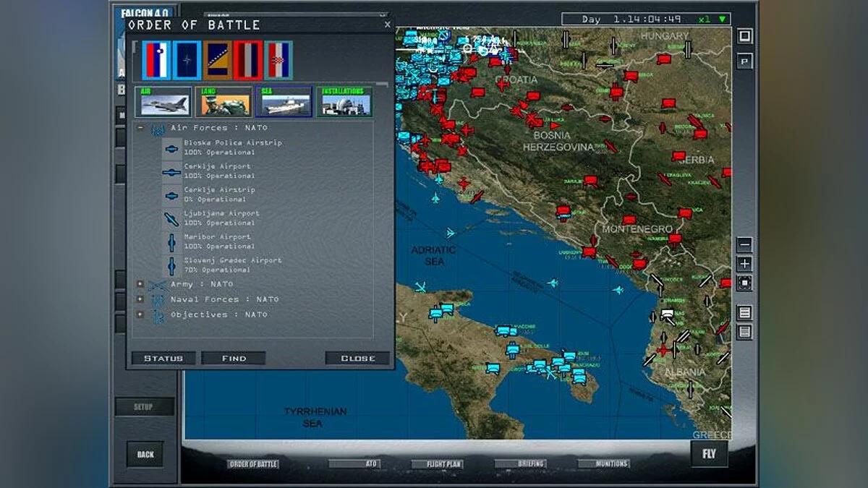The width and height of the screenshot is (868, 488).
Task: Click the FIND button
Action: 234,358
